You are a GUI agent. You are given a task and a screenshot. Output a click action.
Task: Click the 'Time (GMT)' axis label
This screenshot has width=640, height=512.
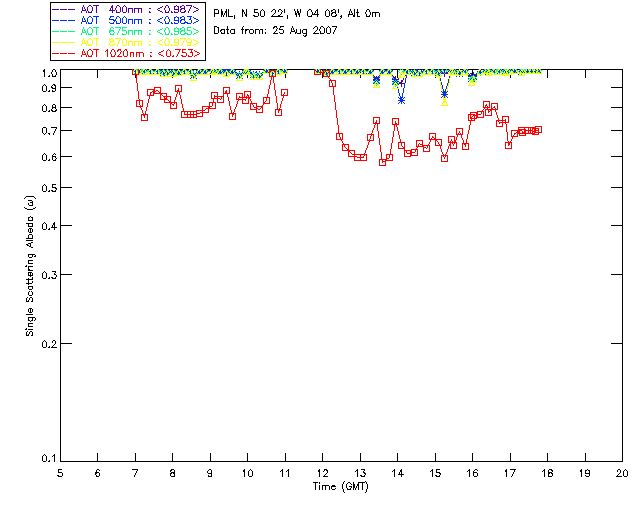341,487
